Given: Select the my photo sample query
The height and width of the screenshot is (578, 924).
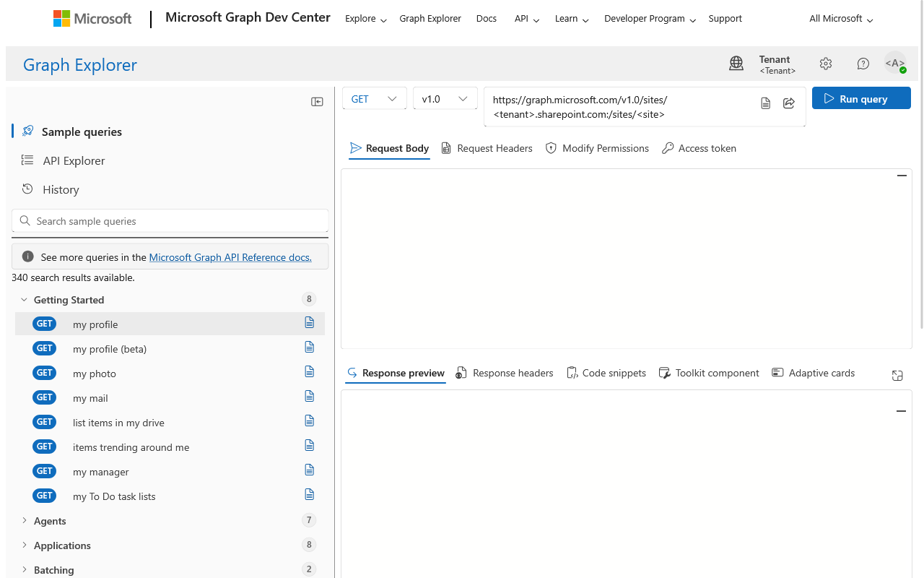Looking at the screenshot, I should (x=170, y=373).
